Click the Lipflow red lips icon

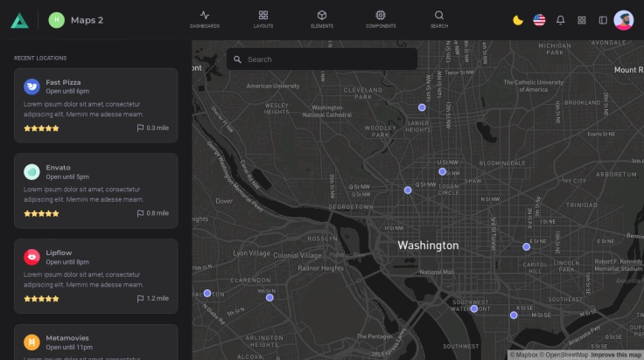click(31, 257)
